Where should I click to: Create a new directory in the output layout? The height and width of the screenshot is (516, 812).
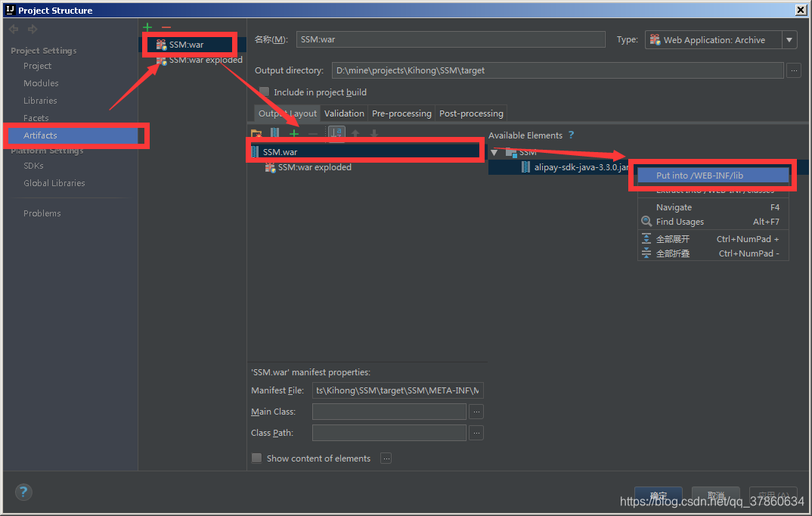click(256, 132)
